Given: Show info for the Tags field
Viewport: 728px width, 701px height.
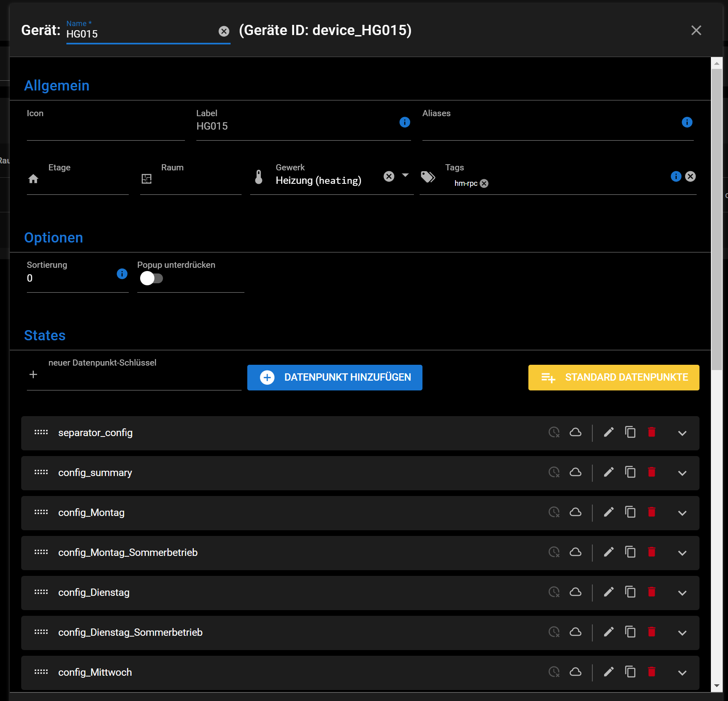Looking at the screenshot, I should tap(676, 176).
